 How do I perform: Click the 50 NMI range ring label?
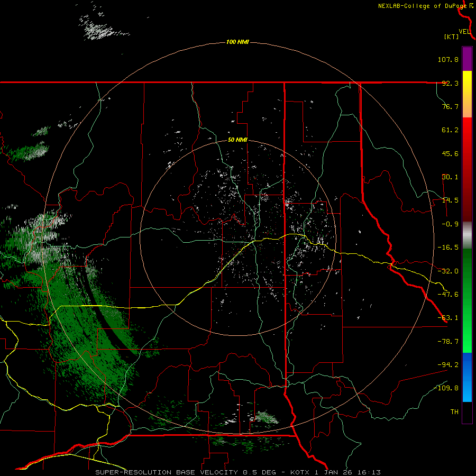[237, 140]
